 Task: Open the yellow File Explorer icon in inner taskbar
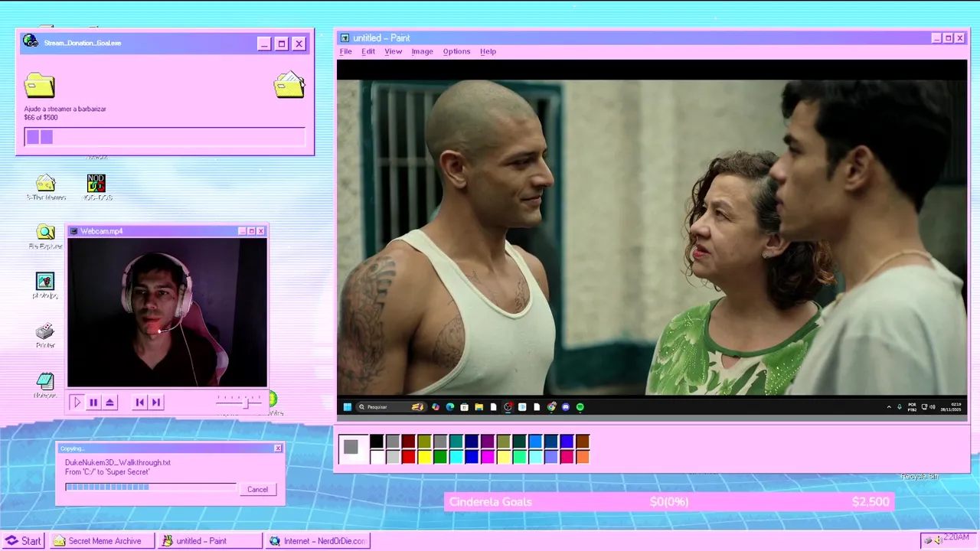tap(479, 407)
